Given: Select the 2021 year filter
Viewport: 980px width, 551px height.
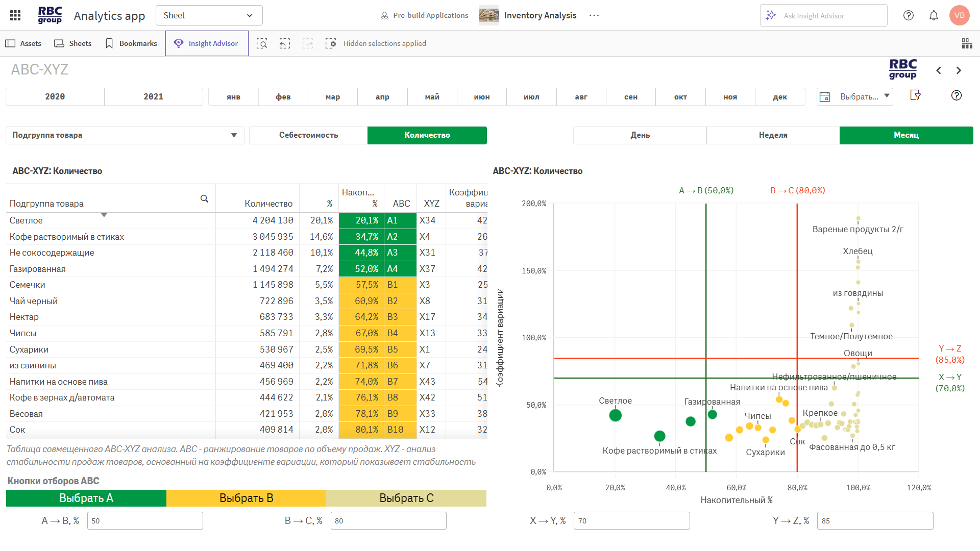Looking at the screenshot, I should click(x=153, y=96).
